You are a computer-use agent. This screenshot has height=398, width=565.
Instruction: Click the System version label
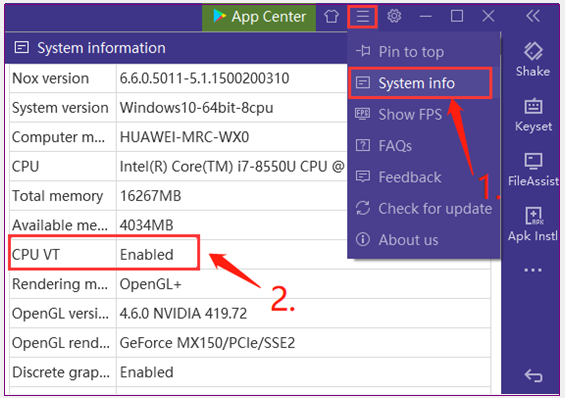click(60, 108)
